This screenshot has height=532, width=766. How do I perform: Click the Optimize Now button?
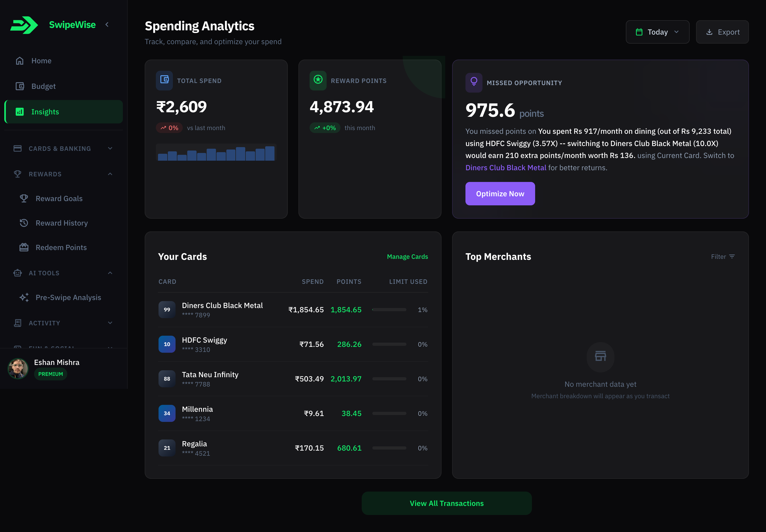click(500, 194)
